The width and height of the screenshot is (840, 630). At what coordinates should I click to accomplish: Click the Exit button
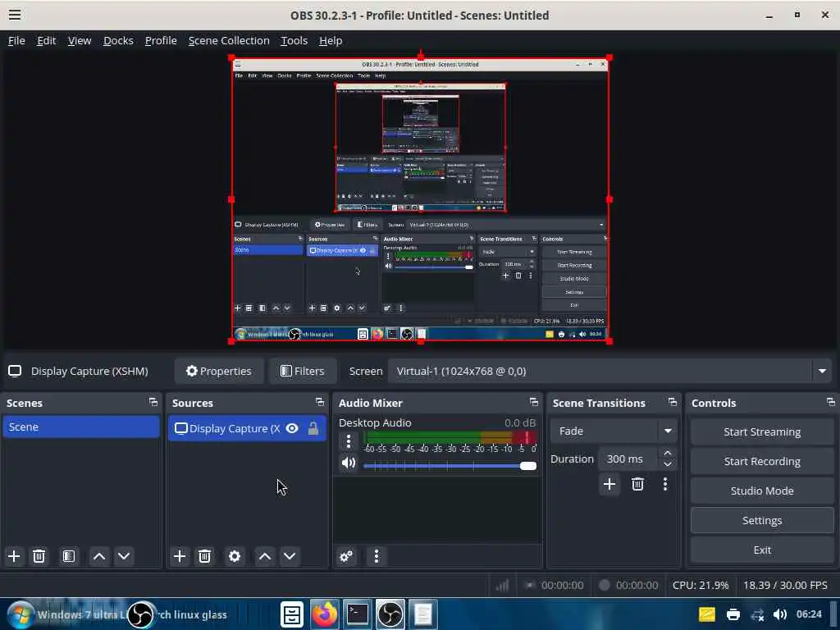click(x=762, y=550)
